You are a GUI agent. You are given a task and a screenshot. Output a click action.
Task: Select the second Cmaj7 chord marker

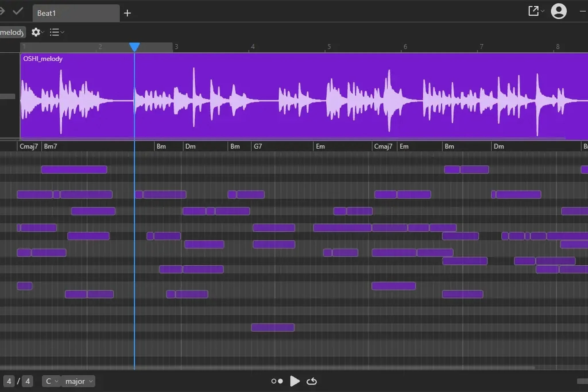tap(383, 146)
